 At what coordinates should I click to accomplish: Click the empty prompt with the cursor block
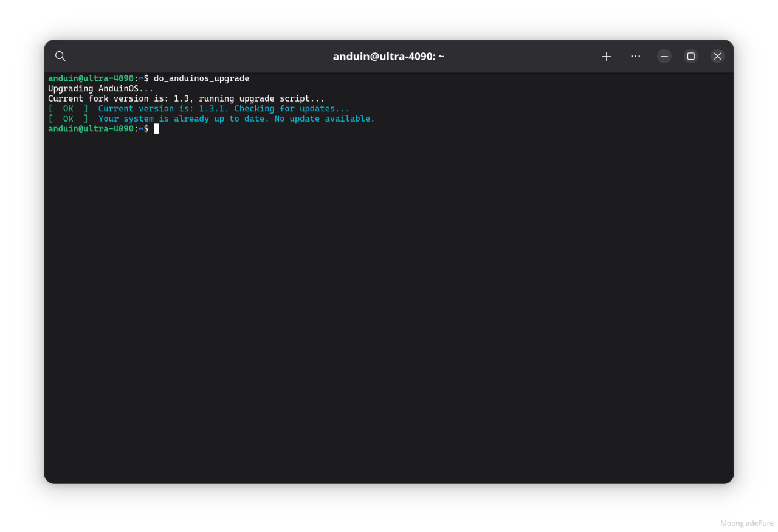[103, 128]
